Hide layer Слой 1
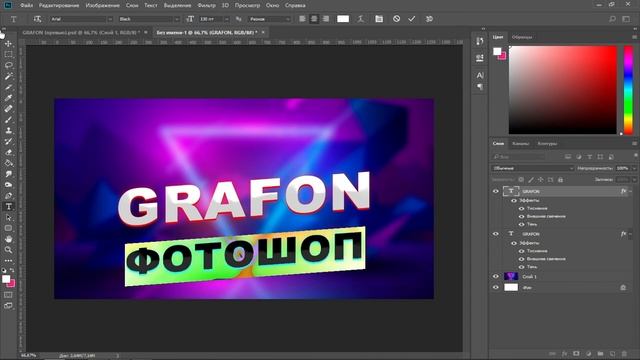 (x=496, y=276)
